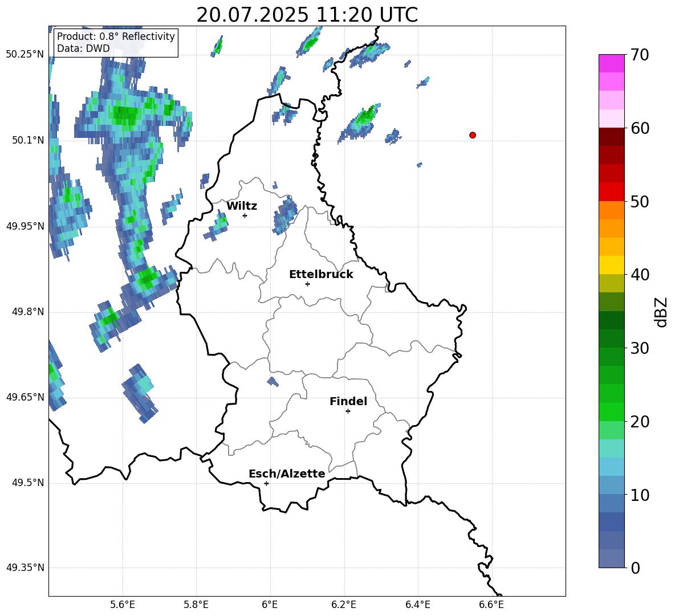Click the Wiltz city label
The image size is (675, 616).
click(242, 206)
